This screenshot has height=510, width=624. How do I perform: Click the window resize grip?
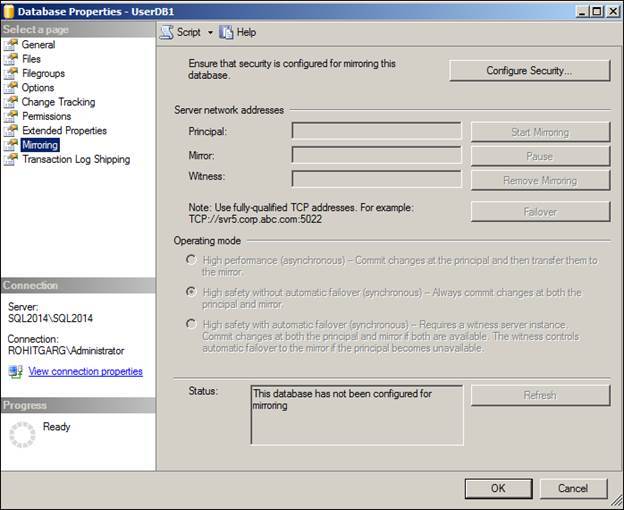point(616,502)
